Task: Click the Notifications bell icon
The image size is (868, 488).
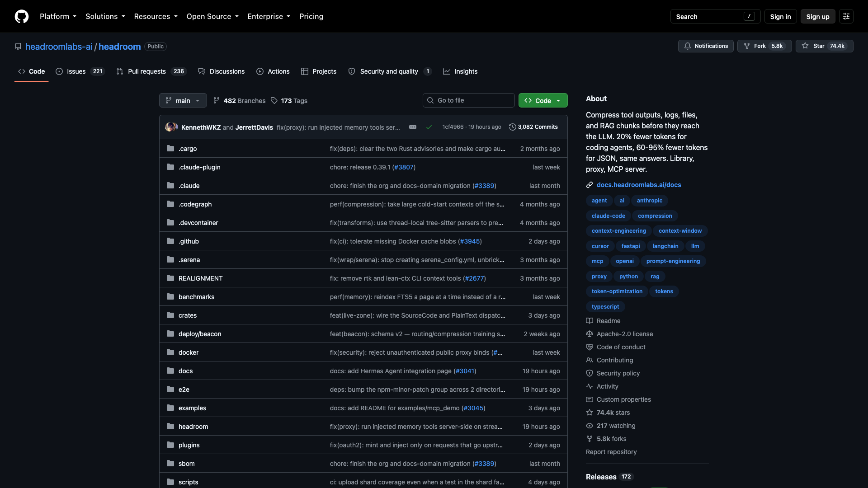Action: pyautogui.click(x=687, y=46)
